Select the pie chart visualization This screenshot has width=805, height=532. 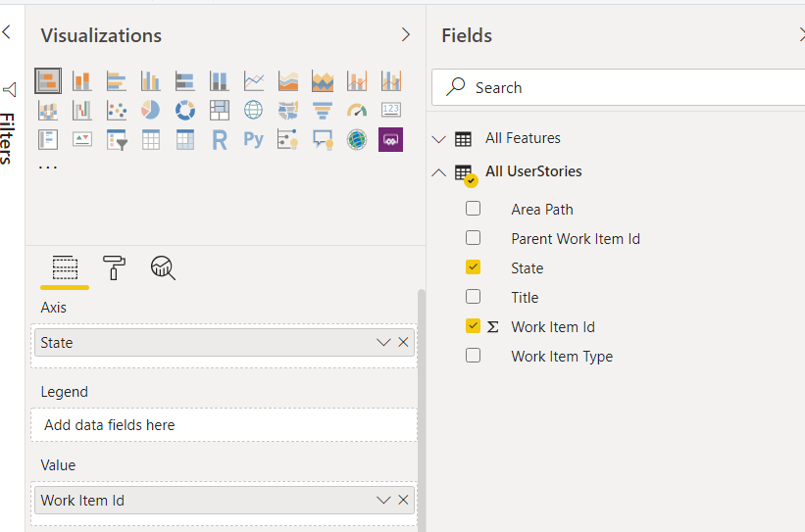150,110
